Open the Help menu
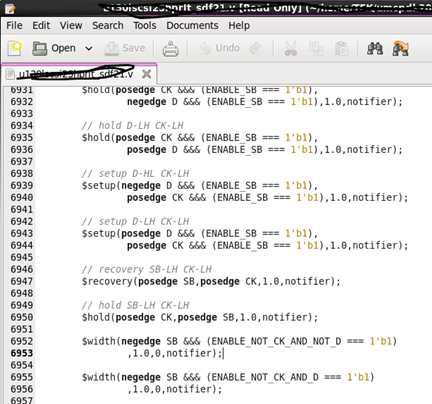Screen dimensions: 432x404 pyautogui.click(x=239, y=25)
